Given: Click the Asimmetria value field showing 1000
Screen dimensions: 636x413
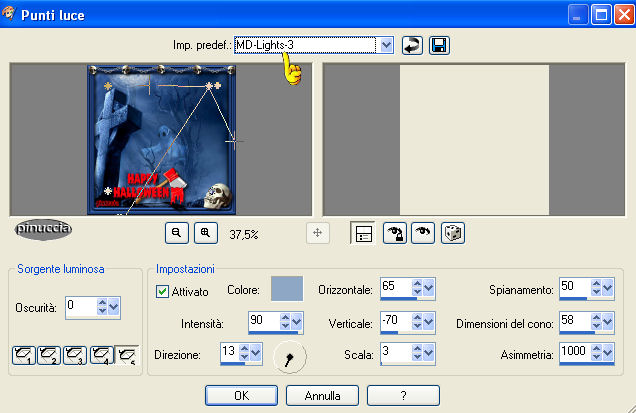Looking at the screenshot, I should coord(575,352).
